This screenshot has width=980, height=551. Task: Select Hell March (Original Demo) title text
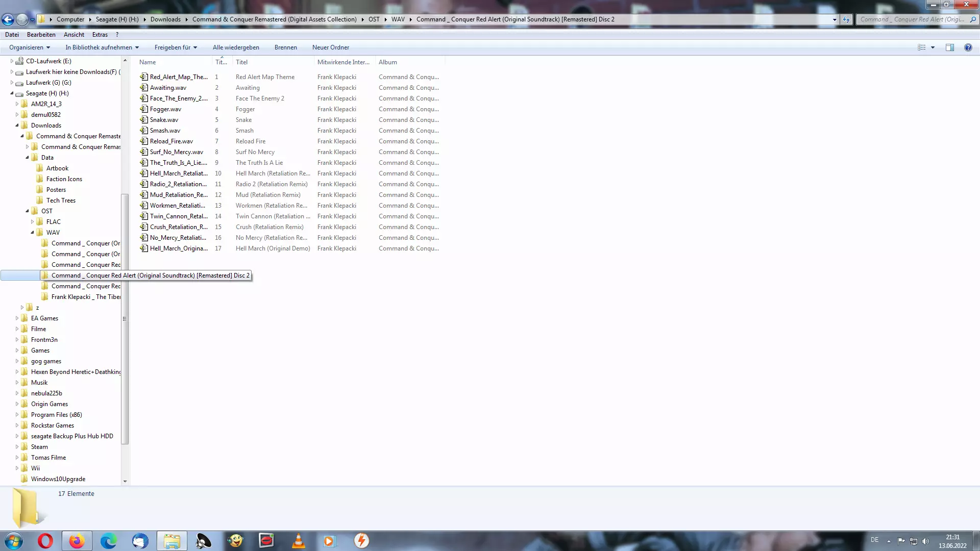(273, 248)
